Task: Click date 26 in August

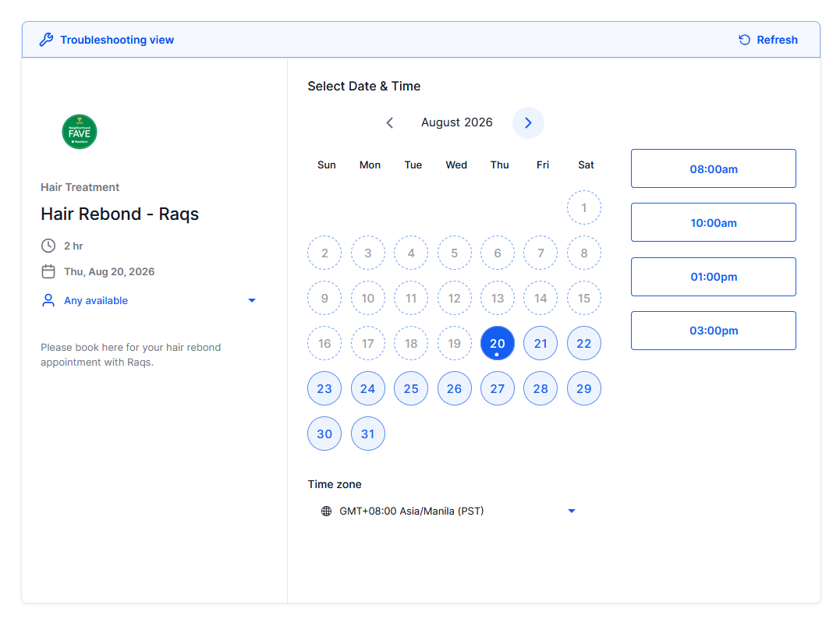Action: (454, 388)
